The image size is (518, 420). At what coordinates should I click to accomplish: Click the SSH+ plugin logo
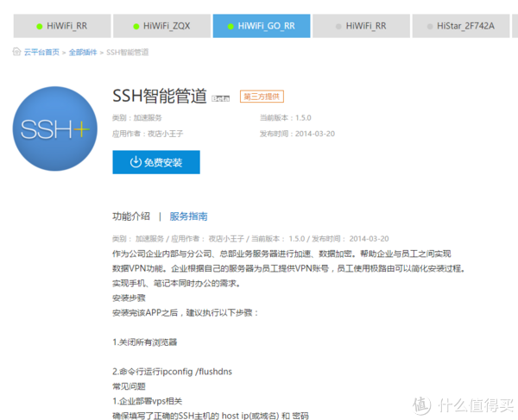tap(55, 129)
